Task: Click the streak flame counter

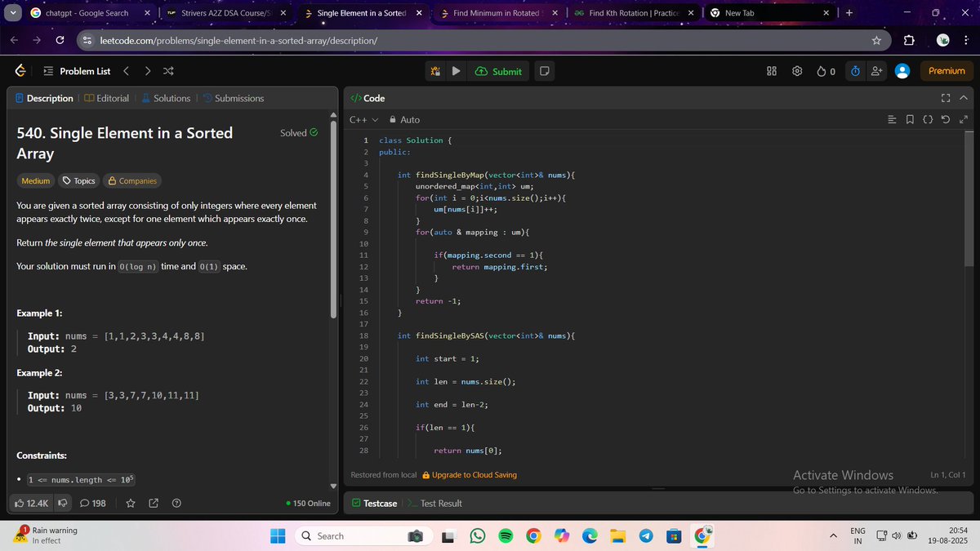Action: pos(826,71)
